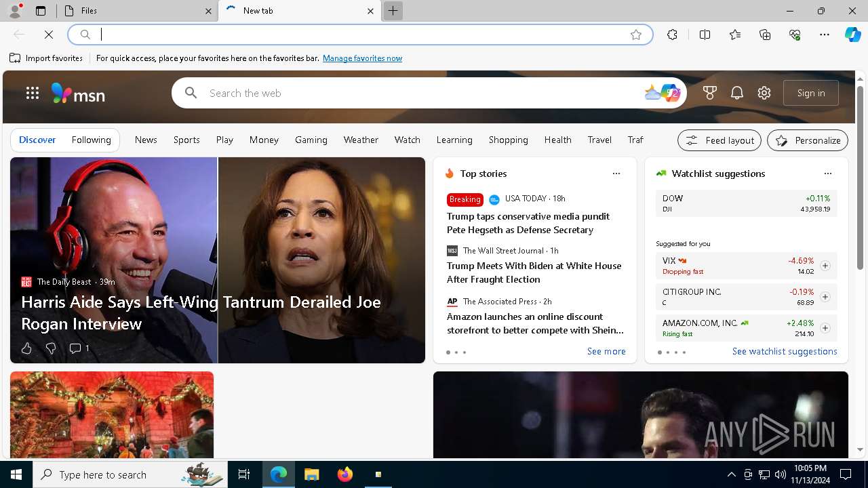The height and width of the screenshot is (488, 868).
Task: Add Amazon.com Inc. to watchlist
Action: click(x=825, y=328)
